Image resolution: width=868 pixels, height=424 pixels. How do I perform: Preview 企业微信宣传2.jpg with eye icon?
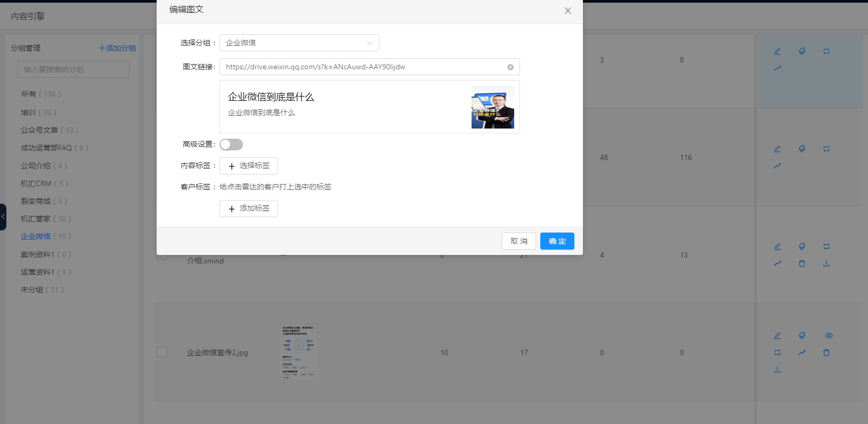coord(829,335)
